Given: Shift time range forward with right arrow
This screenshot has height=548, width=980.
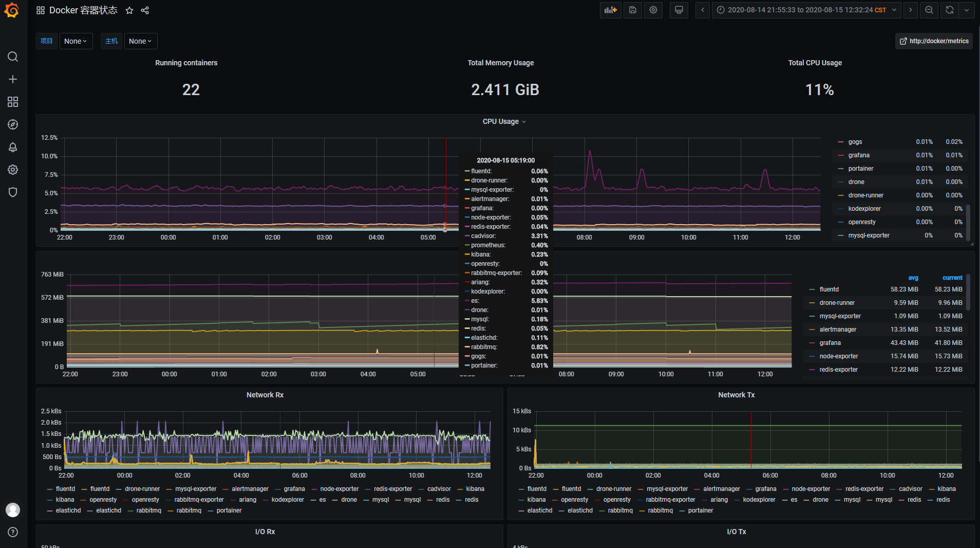Looking at the screenshot, I should pos(910,10).
